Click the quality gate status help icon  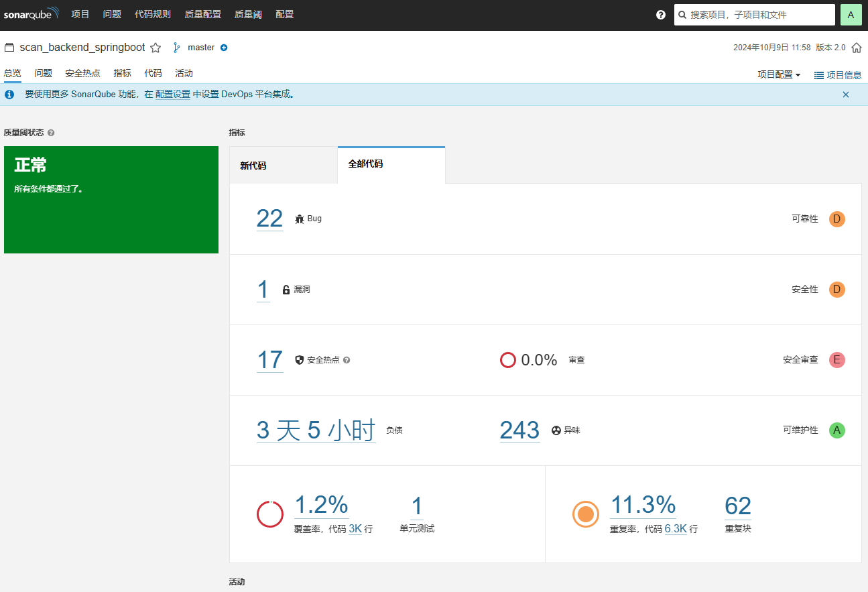point(52,133)
